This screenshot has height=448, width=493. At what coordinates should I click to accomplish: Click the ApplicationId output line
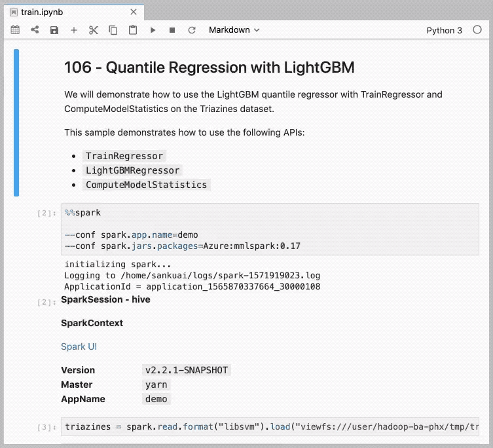[x=192, y=287]
